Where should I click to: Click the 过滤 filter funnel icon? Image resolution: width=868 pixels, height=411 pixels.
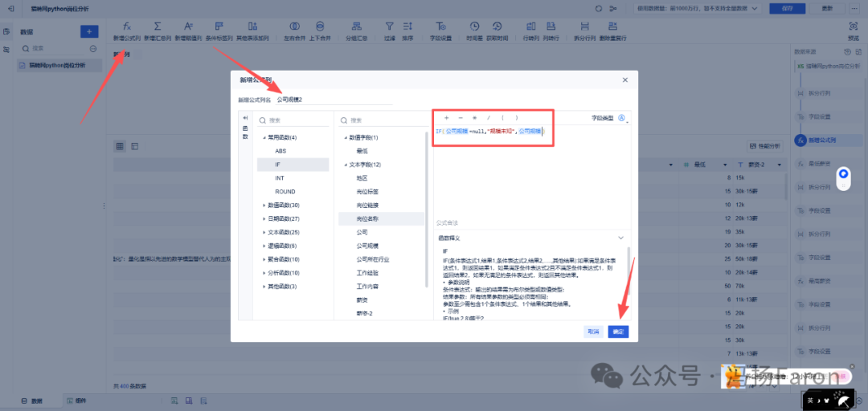[x=390, y=26]
